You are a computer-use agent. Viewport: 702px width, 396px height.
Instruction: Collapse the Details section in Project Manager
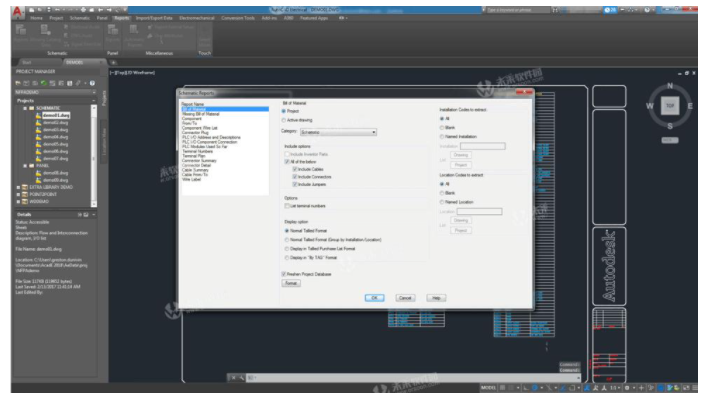coord(94,215)
